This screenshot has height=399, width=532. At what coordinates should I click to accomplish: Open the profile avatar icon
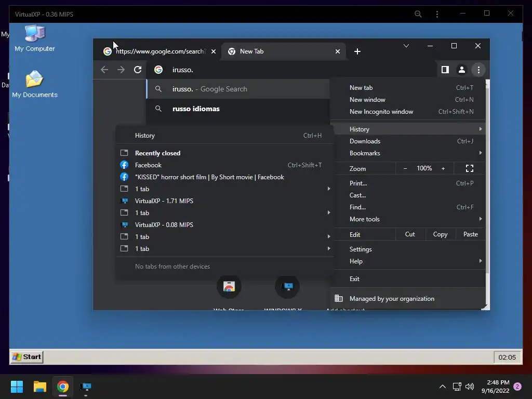(462, 70)
